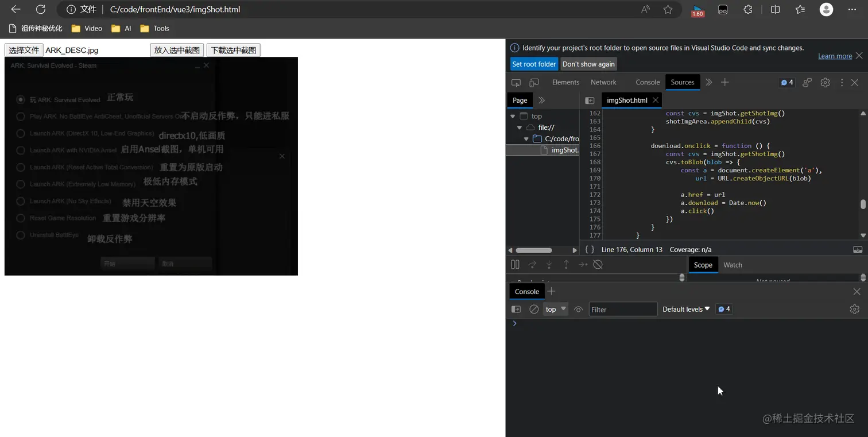Open the DevTools feedback people icon

click(x=807, y=83)
